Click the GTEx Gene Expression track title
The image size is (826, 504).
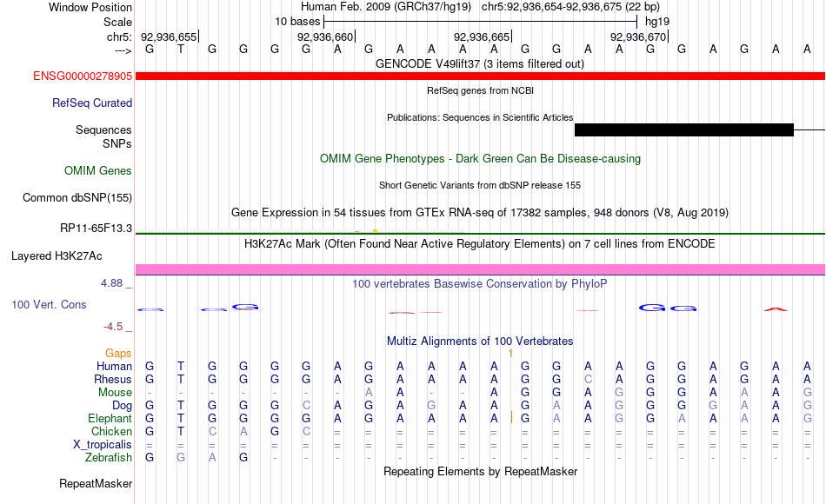[x=480, y=212]
